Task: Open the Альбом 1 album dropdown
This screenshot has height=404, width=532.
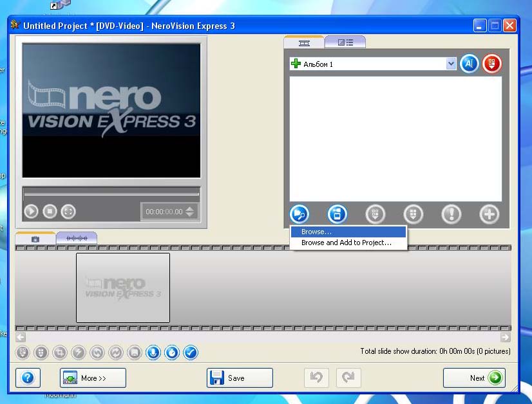Action: [451, 64]
